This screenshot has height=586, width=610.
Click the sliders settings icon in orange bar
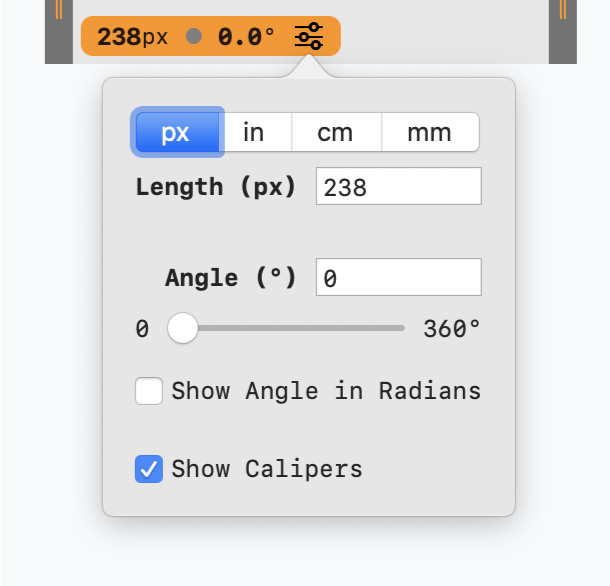(309, 37)
